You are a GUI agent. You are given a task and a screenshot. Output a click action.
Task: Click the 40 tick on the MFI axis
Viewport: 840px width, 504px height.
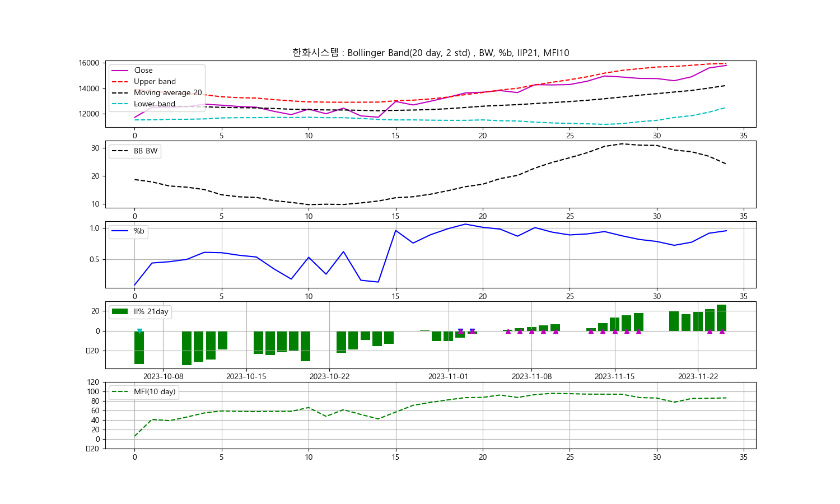tap(95, 421)
